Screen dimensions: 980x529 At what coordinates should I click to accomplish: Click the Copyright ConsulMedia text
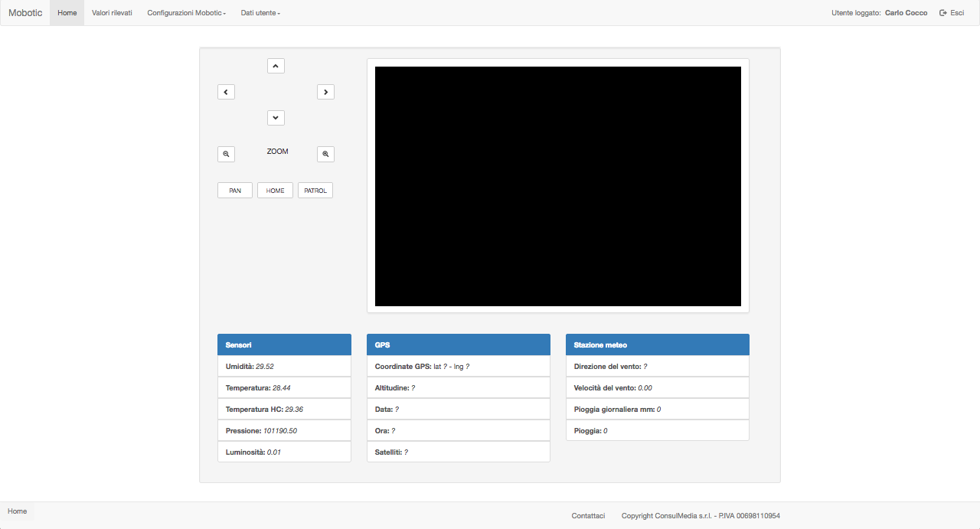point(701,516)
